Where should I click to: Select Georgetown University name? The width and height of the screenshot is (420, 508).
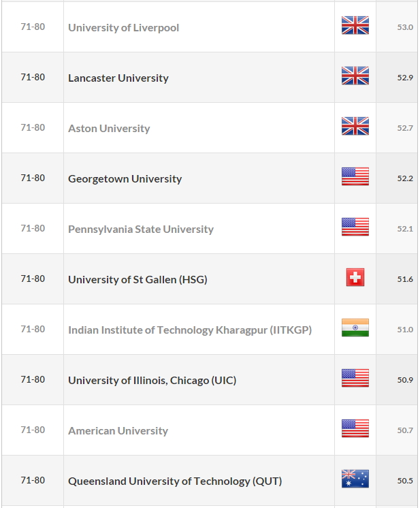(125, 179)
